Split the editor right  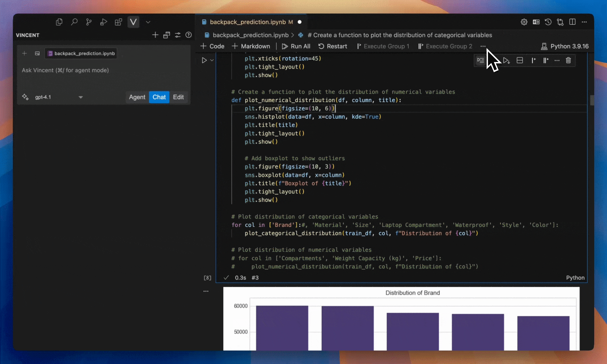pos(572,22)
